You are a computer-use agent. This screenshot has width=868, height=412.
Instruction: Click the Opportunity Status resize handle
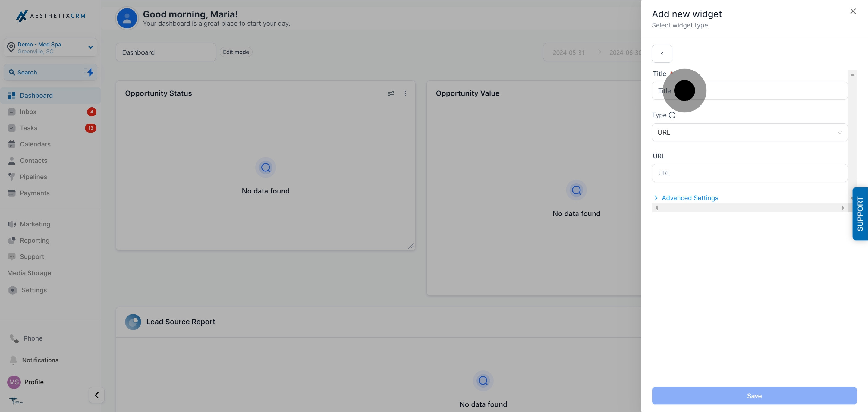(411, 246)
